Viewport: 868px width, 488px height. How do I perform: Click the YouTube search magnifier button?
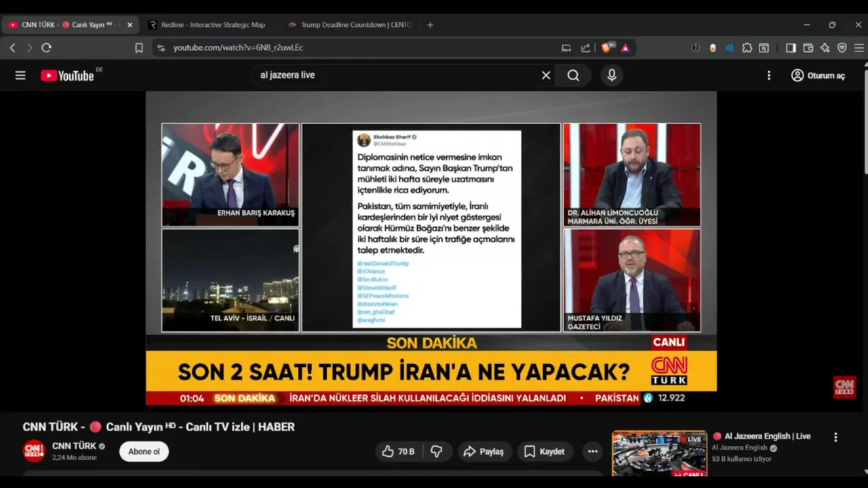coord(574,75)
